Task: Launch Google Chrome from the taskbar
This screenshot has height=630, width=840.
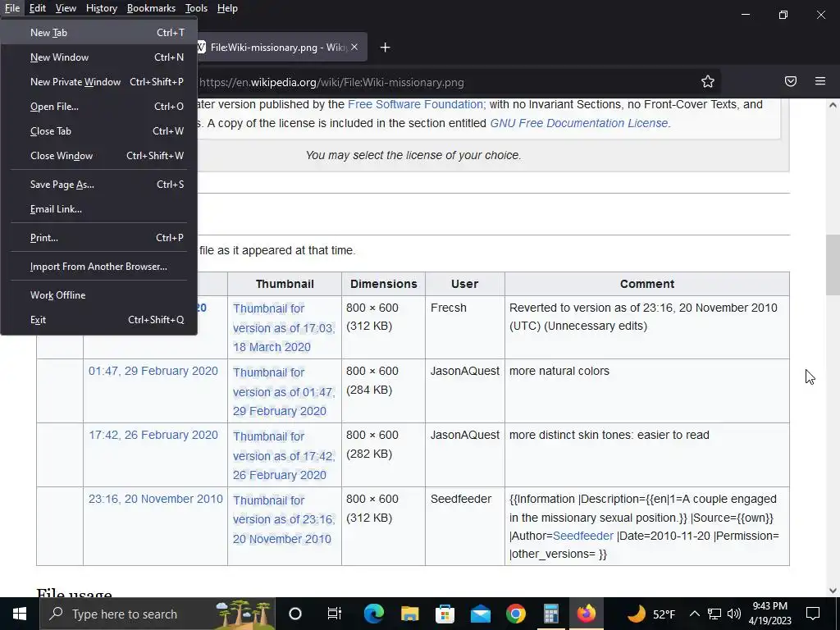Action: click(x=516, y=614)
